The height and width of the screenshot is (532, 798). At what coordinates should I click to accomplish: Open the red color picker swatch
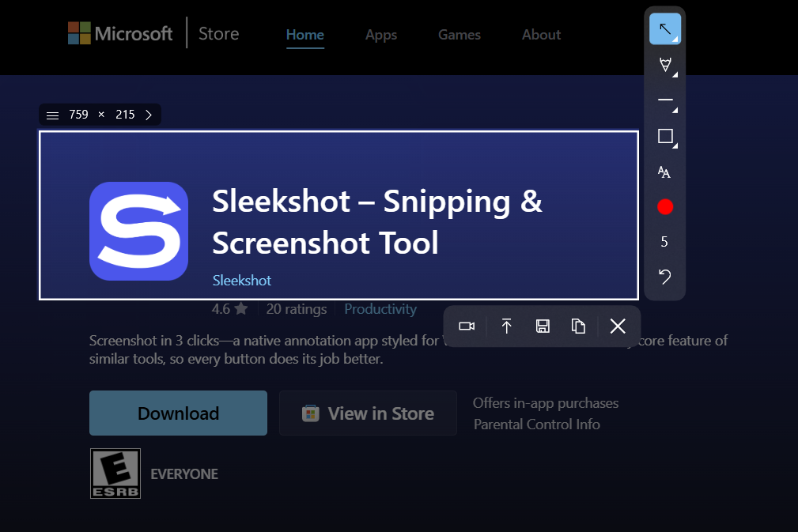[x=665, y=207]
